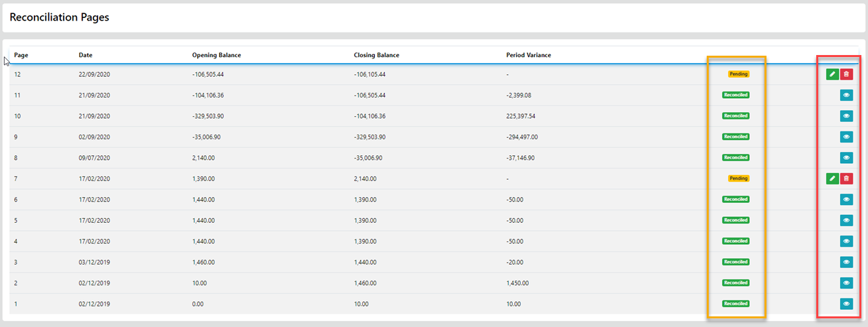The height and width of the screenshot is (327, 868).
Task: View reconciled page 11 via eye icon
Action: 846,96
